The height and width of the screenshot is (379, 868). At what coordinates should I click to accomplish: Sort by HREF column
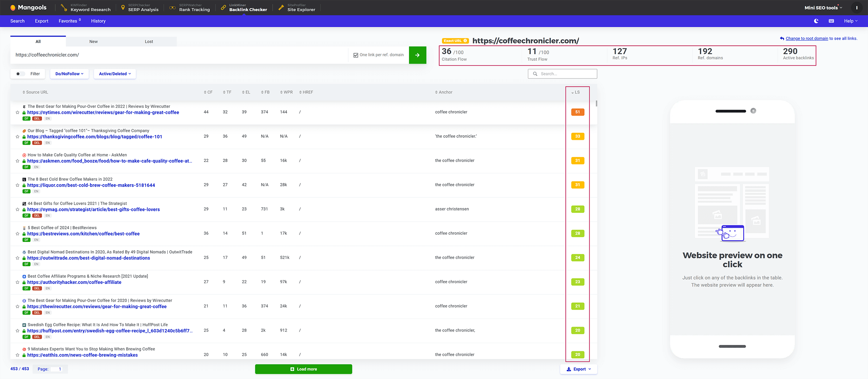point(306,92)
